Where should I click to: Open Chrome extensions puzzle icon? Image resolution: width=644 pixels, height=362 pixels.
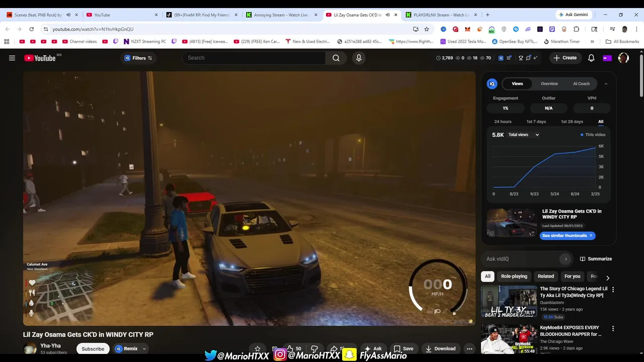[x=576, y=29]
